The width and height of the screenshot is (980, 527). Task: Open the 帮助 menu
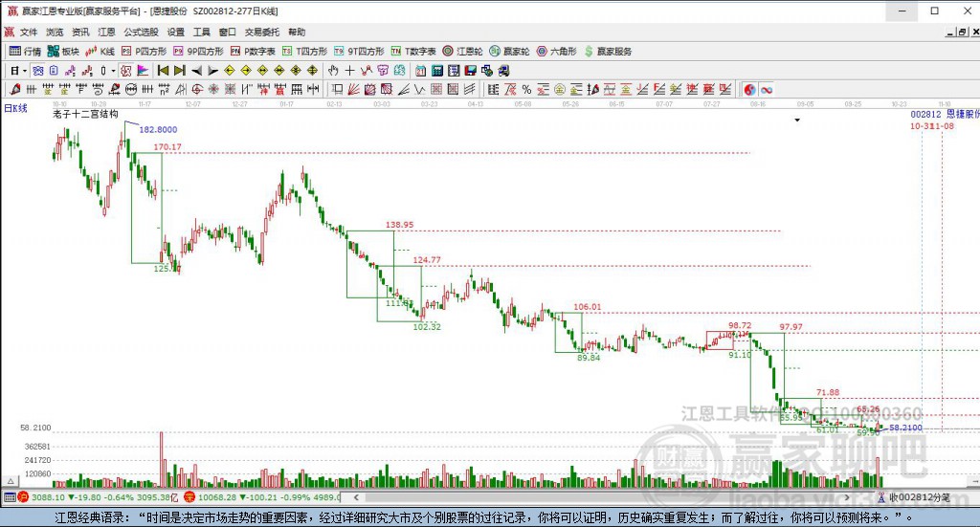point(297,32)
